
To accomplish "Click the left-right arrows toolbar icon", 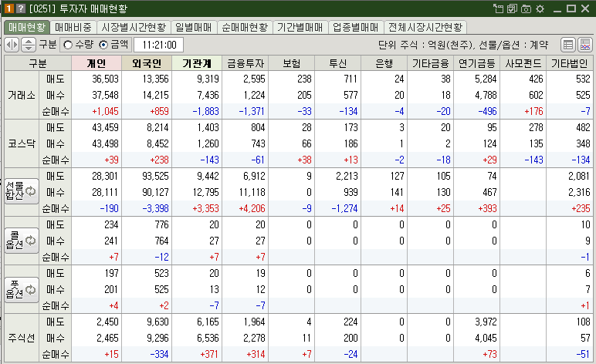I will point(12,45).
